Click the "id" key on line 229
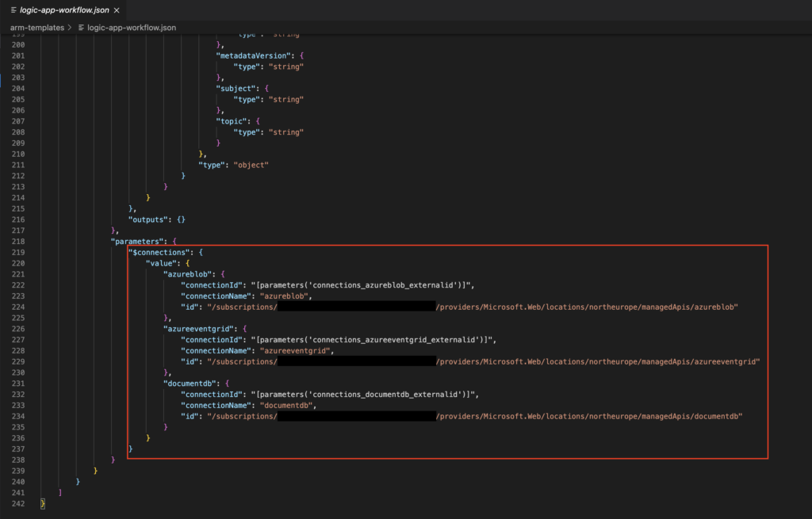Image resolution: width=812 pixels, height=519 pixels. (190, 361)
